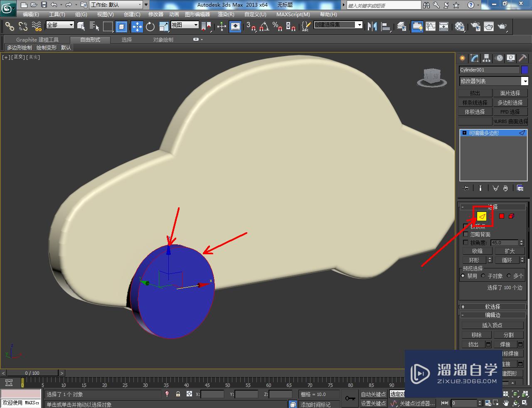This screenshot has height=408, width=532.
Task: Open the 创建选择集 dropdown
Action: point(338,25)
